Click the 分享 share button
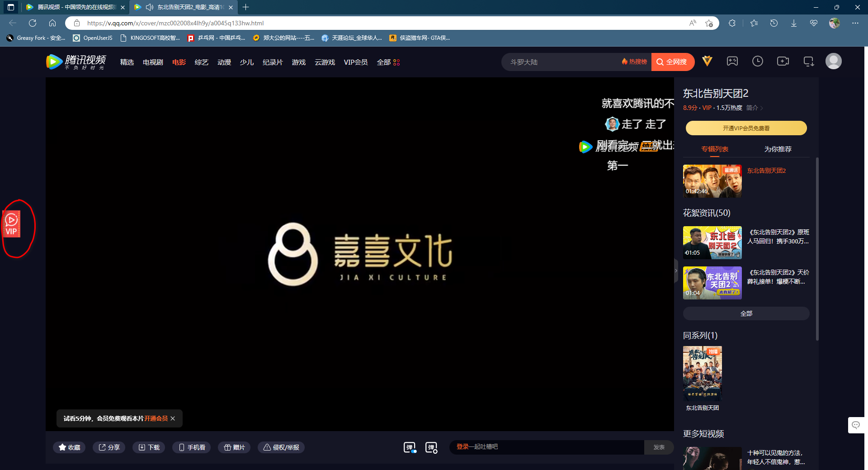Screen dimensions: 868x470 (109, 447)
